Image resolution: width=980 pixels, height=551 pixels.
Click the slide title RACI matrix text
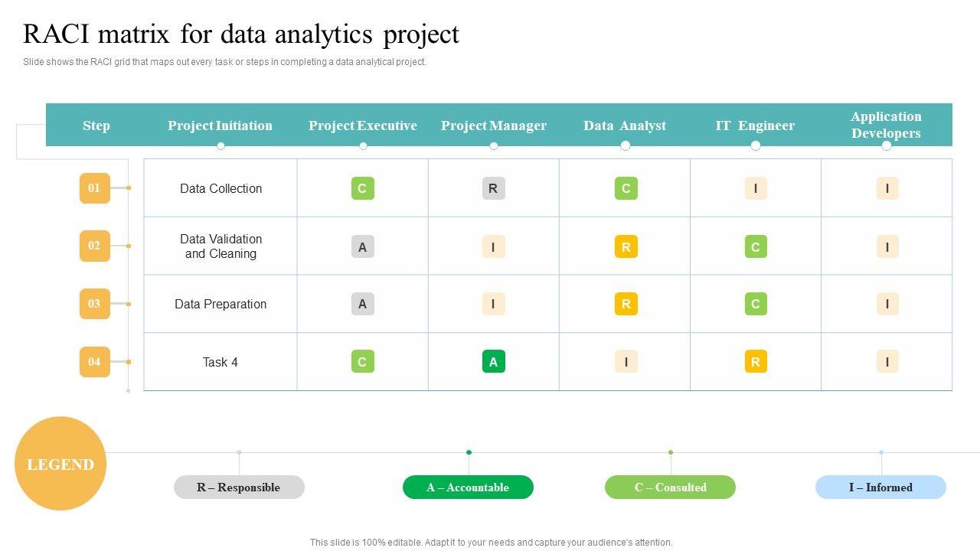pyautogui.click(x=241, y=34)
